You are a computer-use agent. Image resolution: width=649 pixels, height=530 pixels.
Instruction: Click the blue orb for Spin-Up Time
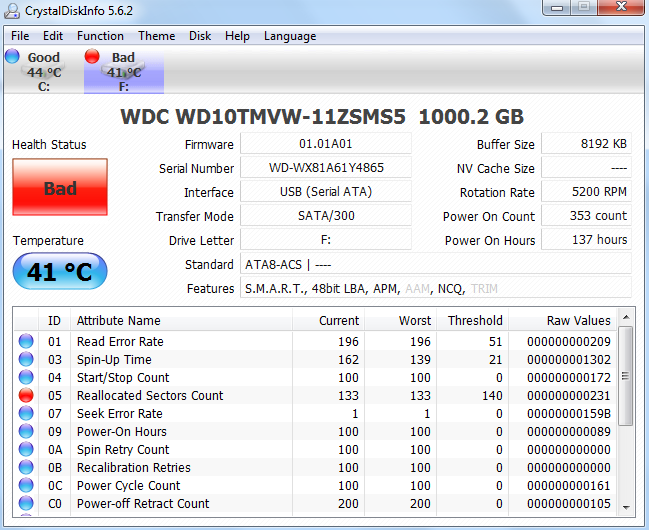26,359
